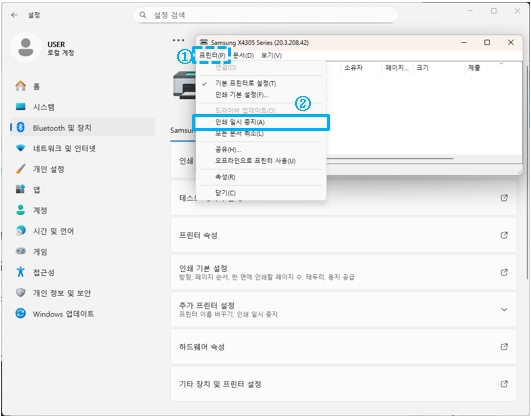Click the privacy shield icon
Image resolution: width=531 pixels, height=417 pixels.
21,293
